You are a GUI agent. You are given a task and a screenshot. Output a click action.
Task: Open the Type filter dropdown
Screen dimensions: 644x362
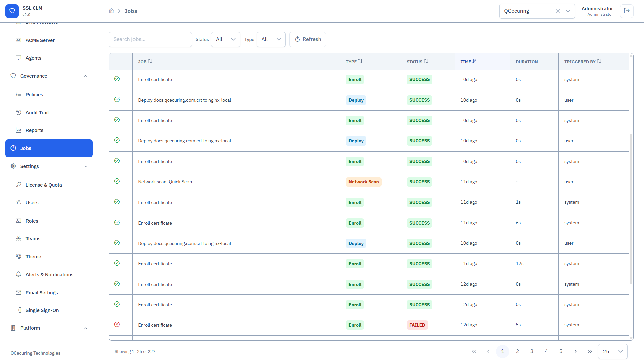click(x=271, y=39)
